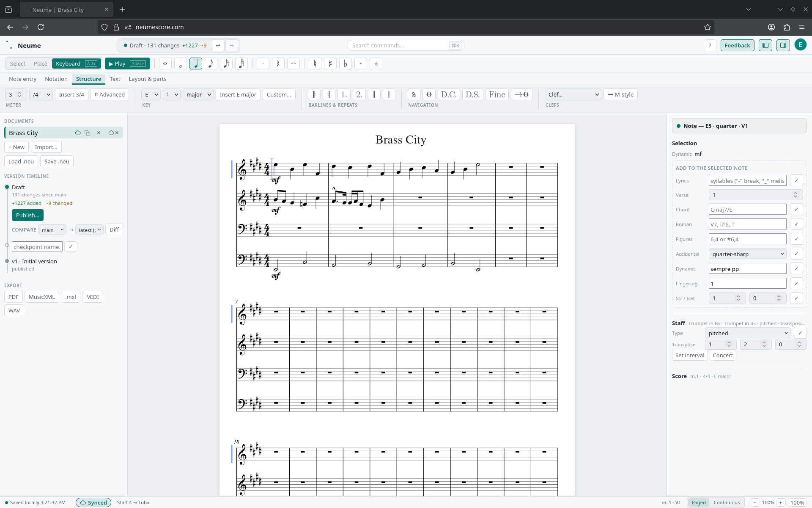Image resolution: width=812 pixels, height=508 pixels.
Task: Insert second ending volta
Action: tap(359, 94)
